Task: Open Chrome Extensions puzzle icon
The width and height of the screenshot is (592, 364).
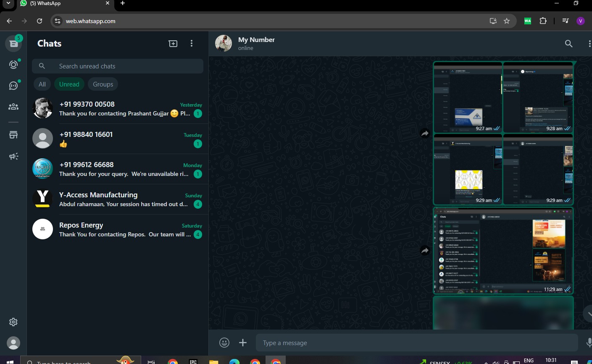Action: click(x=543, y=21)
